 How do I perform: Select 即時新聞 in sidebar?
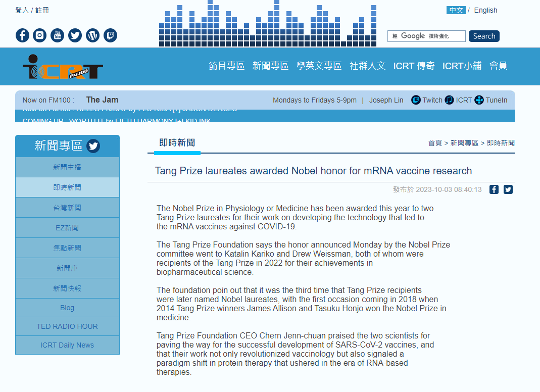pos(68,187)
